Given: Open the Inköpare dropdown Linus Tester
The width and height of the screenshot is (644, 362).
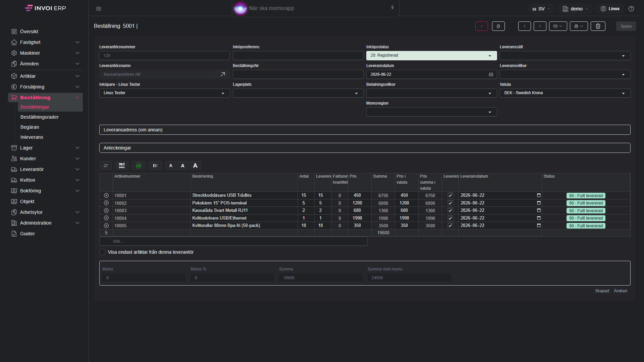Looking at the screenshot, I should click(x=164, y=93).
